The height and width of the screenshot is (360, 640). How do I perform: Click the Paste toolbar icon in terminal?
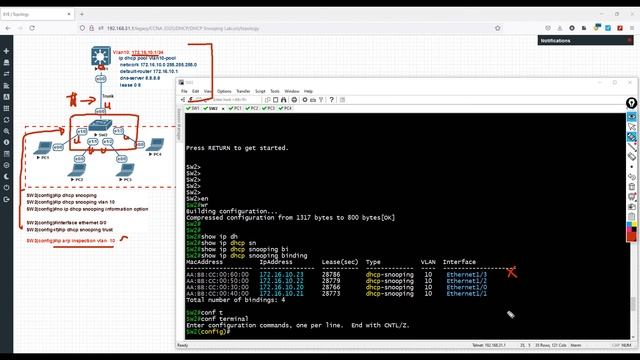(x=276, y=100)
